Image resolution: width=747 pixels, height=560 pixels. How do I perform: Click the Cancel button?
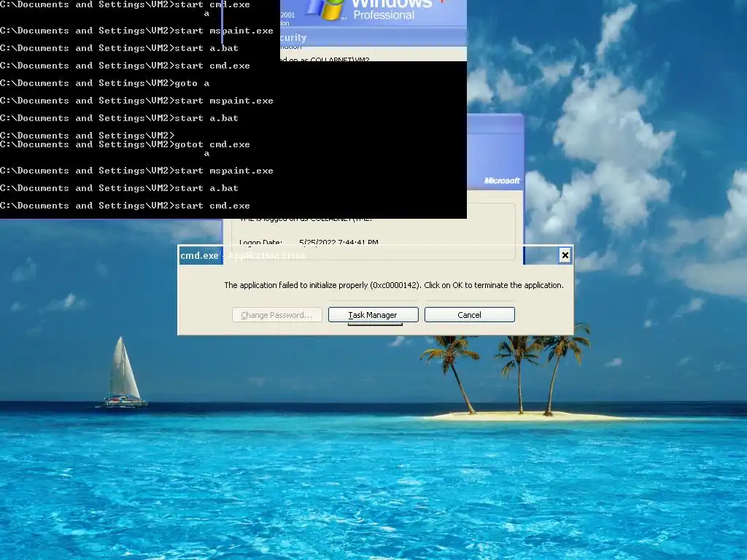[x=469, y=315]
